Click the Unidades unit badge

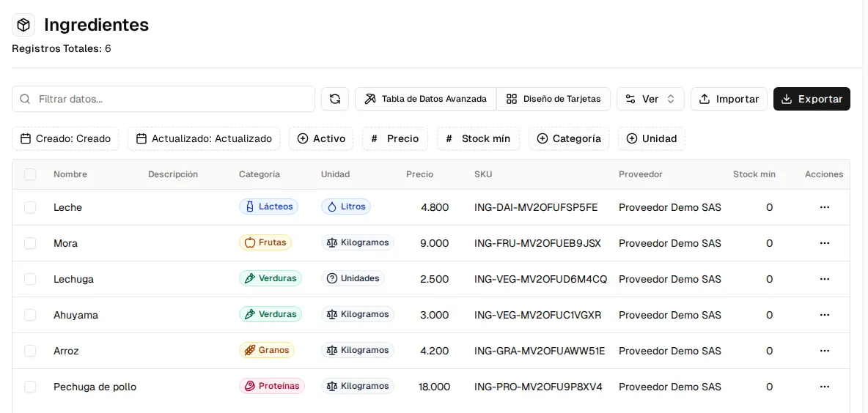pyautogui.click(x=353, y=279)
